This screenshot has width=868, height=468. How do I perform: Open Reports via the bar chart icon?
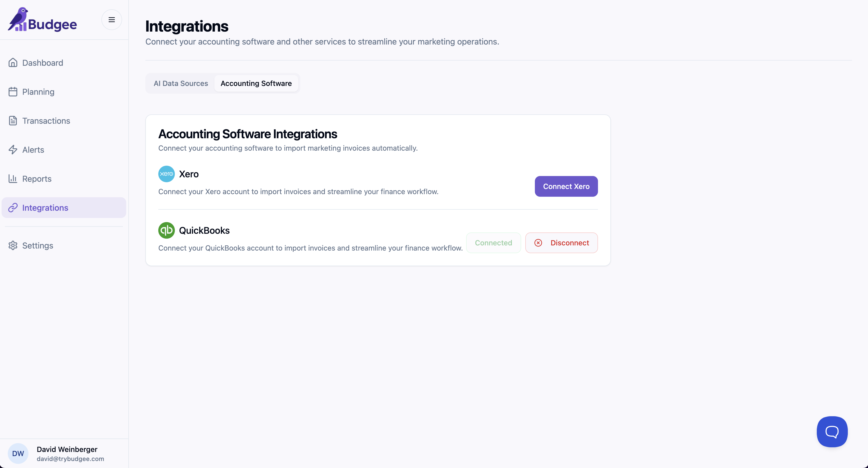tap(13, 179)
